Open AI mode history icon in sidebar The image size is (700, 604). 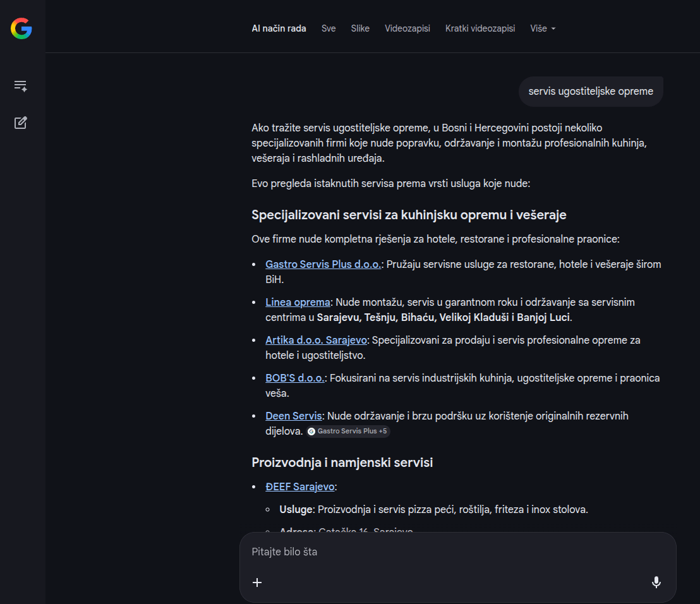click(x=21, y=86)
